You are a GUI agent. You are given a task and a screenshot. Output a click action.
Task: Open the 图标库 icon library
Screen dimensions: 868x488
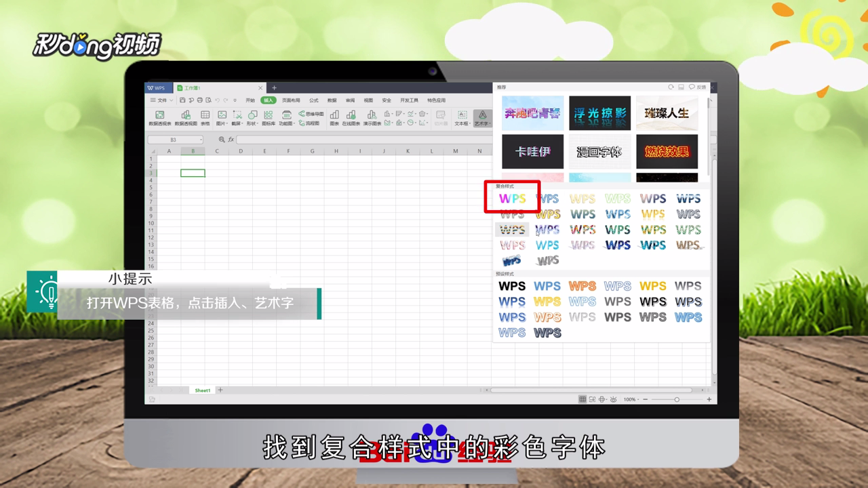click(x=269, y=118)
